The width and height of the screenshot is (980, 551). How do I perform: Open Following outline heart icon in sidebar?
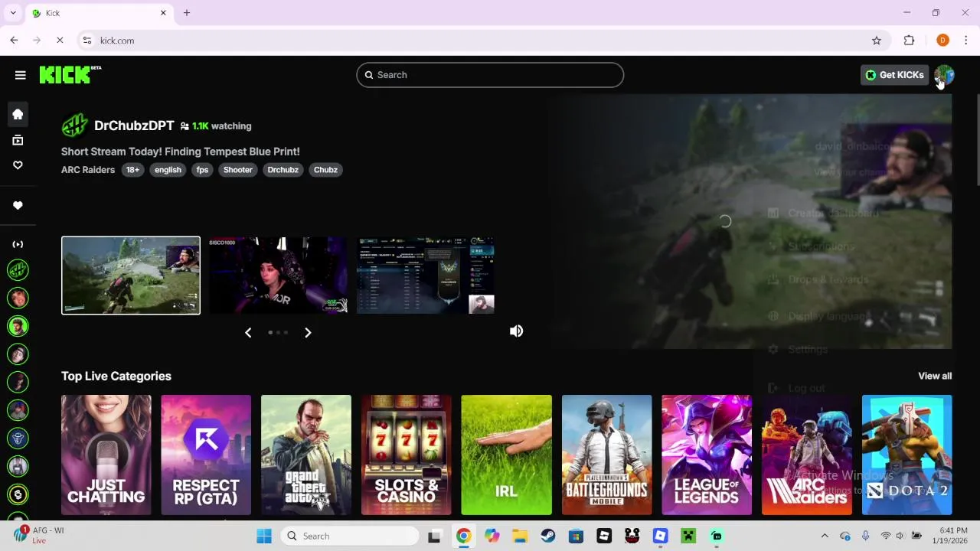click(x=18, y=165)
